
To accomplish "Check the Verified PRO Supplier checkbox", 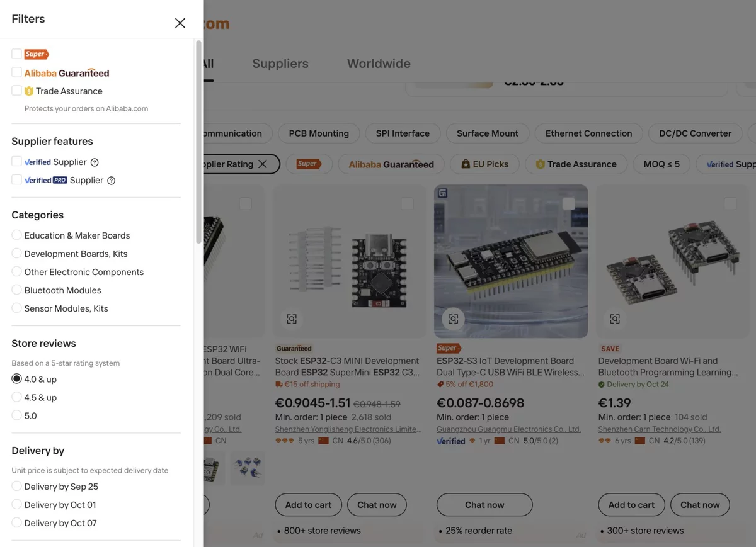I will click(16, 180).
